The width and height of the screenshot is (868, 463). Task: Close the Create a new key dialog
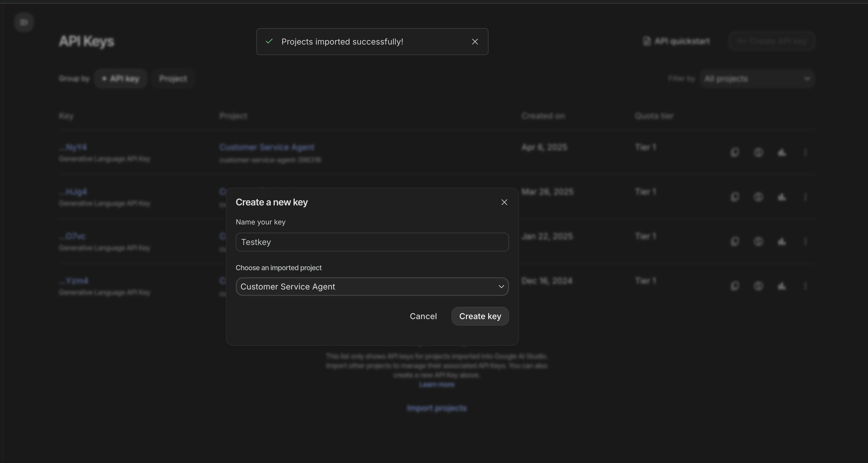point(504,202)
